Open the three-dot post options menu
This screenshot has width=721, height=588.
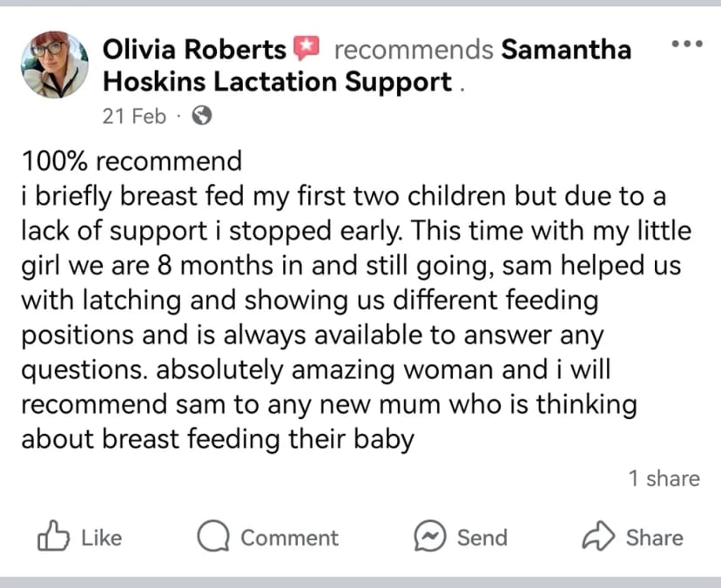(687, 44)
